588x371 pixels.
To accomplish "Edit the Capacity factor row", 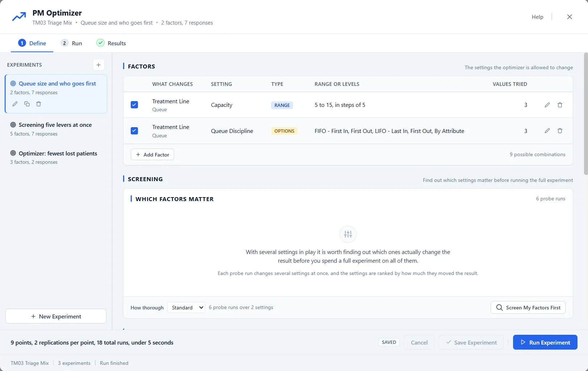I will click(x=547, y=105).
